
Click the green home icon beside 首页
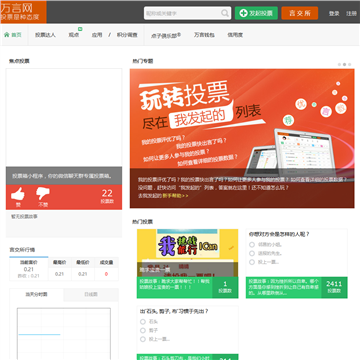[x=7, y=35]
